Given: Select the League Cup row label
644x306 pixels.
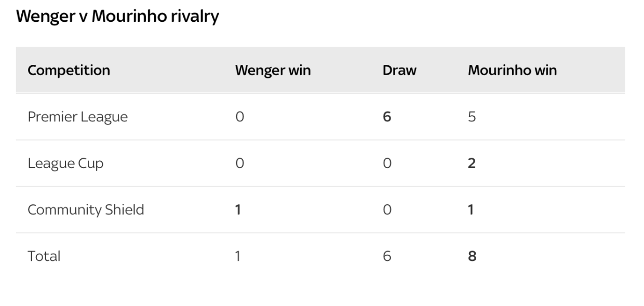Looking at the screenshot, I should (x=65, y=163).
